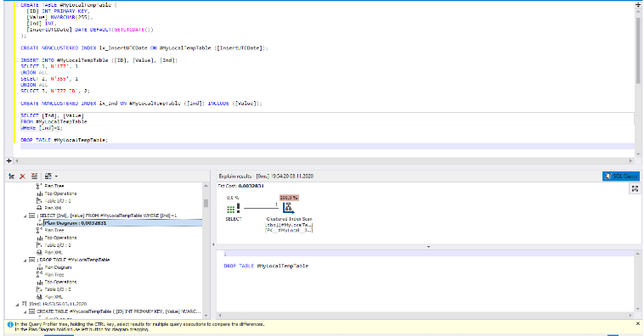Click the 100,0 % cost label
This screenshot has width=644, height=336.
289,198
